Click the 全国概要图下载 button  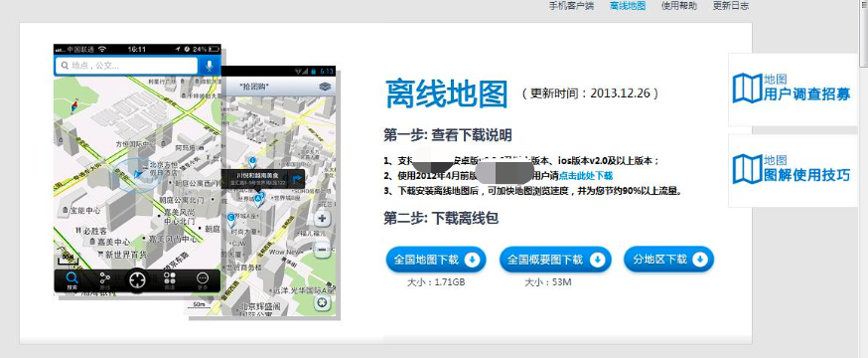[555, 260]
